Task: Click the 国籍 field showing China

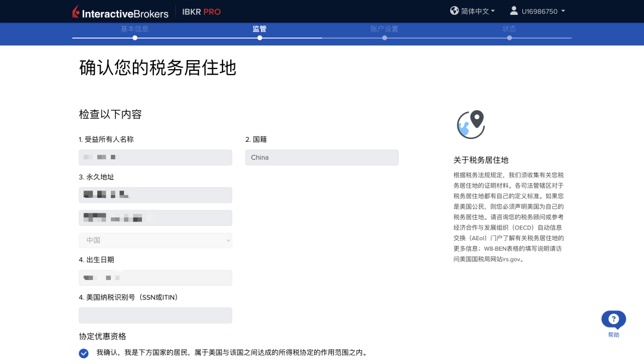Action: tap(321, 157)
